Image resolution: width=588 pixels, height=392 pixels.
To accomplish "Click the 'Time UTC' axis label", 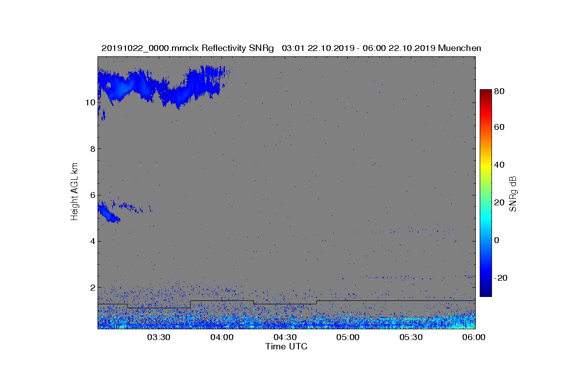I will pos(287,346).
